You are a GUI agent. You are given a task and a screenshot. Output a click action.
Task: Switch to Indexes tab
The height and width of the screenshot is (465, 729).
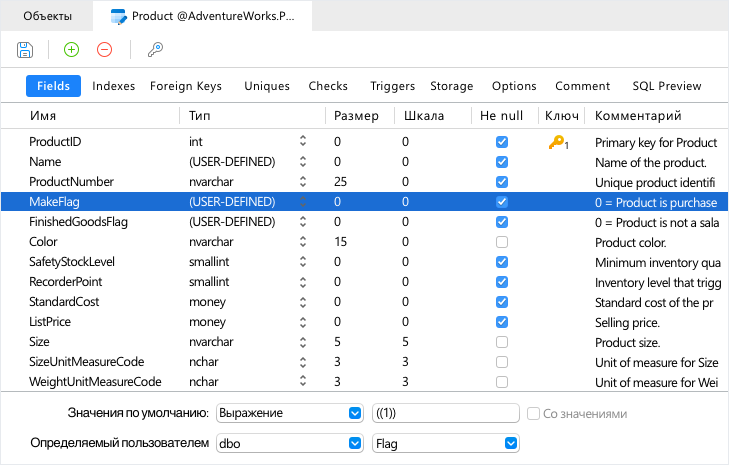click(113, 86)
